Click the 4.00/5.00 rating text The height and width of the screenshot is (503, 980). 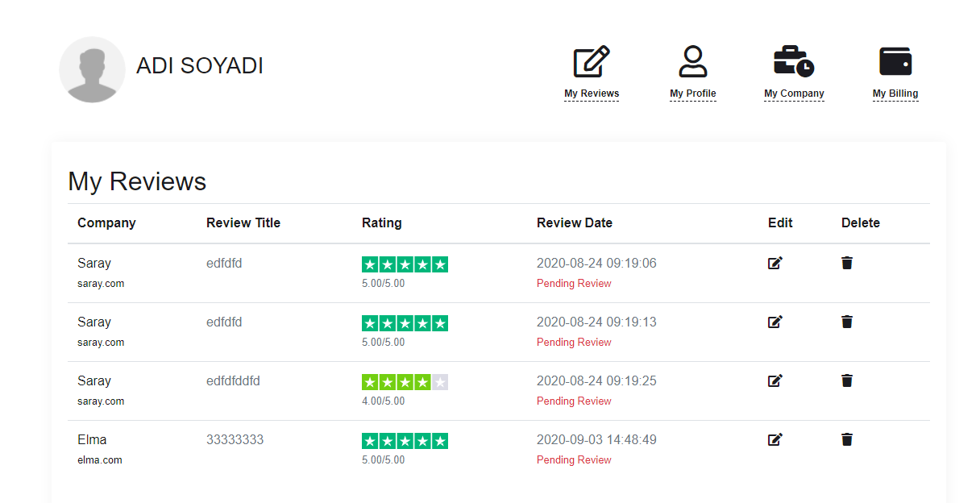tap(384, 401)
